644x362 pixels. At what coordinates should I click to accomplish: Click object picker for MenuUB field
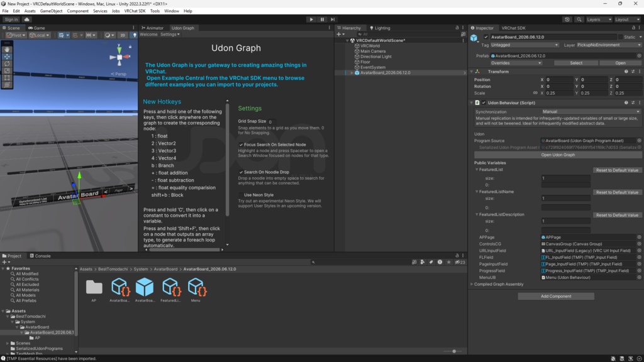tap(639, 277)
